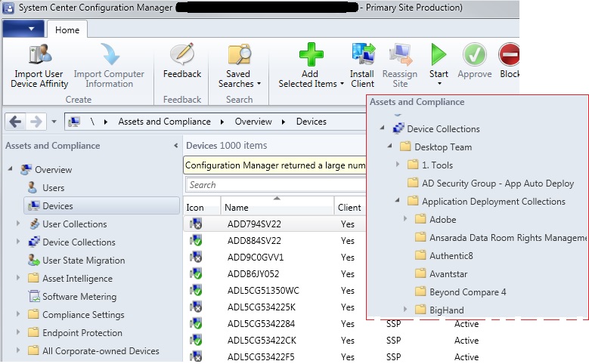Click status icon of ADD794SV22 row
589x364 pixels.
tap(196, 224)
